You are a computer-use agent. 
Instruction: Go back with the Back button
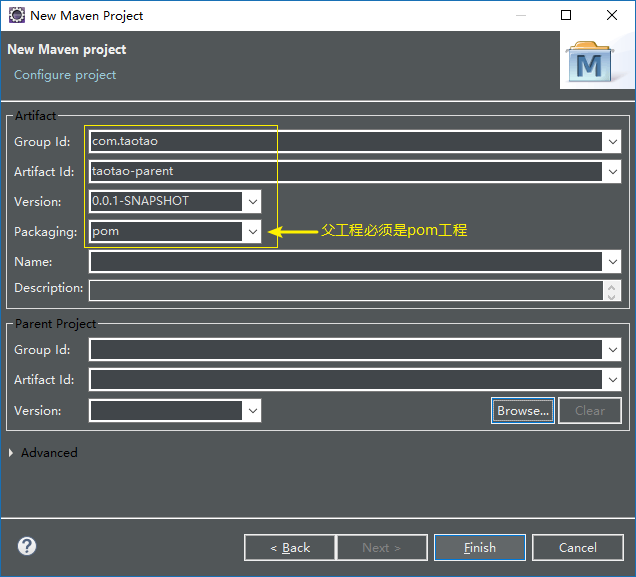290,548
